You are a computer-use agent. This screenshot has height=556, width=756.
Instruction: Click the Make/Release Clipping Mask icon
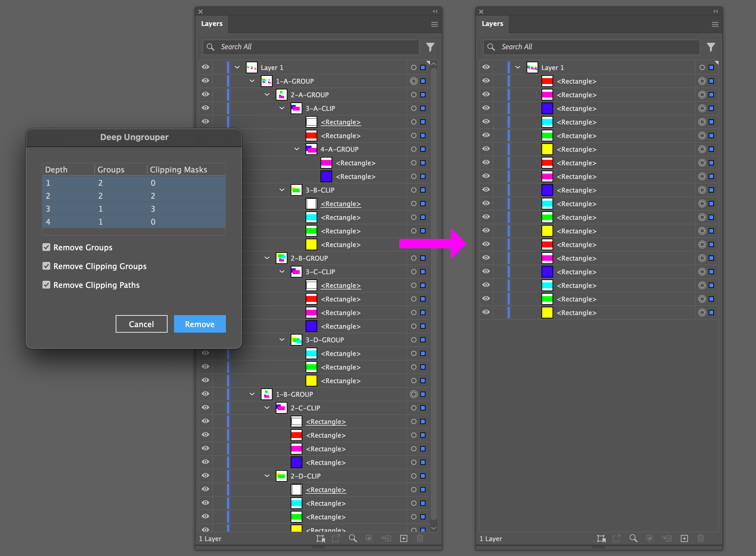click(x=369, y=538)
